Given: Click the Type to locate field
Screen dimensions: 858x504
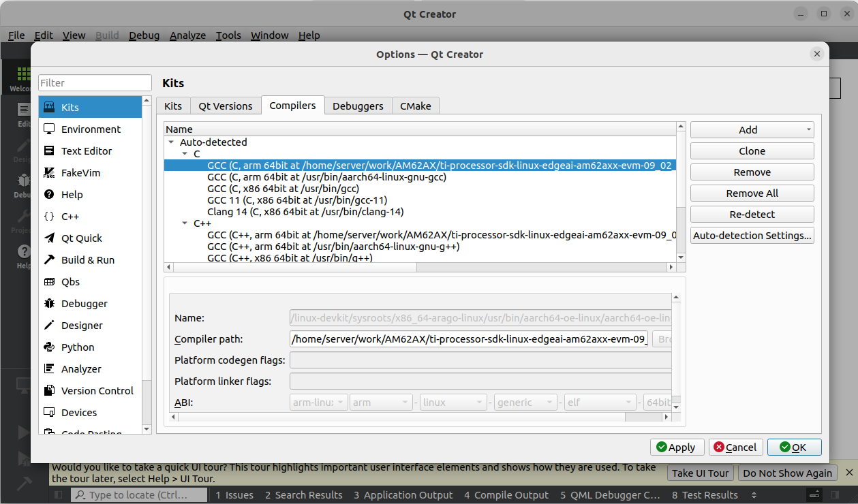Looking at the screenshot, I should tap(140, 495).
